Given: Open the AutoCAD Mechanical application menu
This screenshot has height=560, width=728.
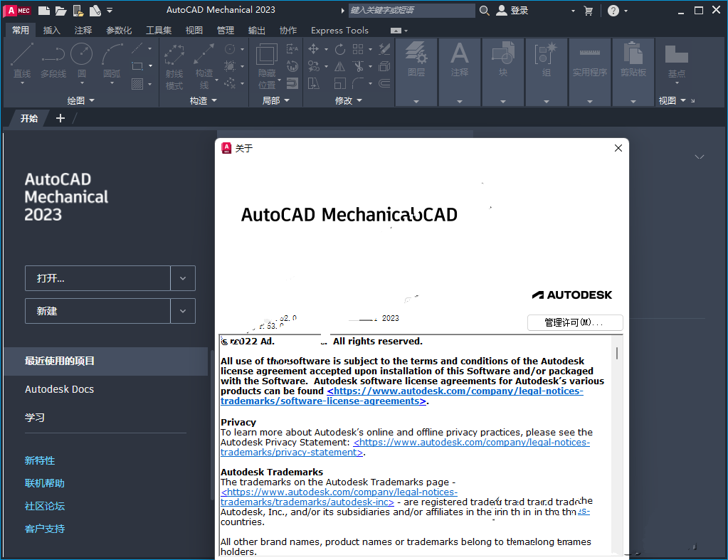Looking at the screenshot, I should click(17, 10).
